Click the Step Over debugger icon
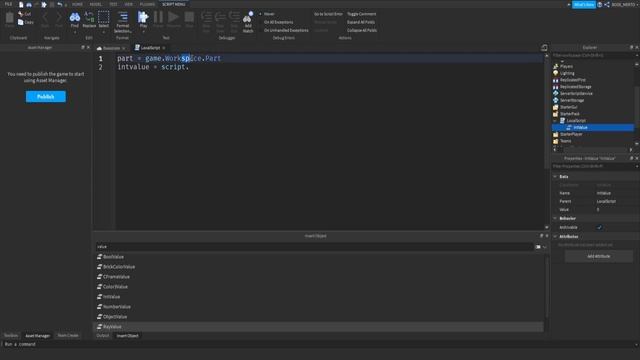 tap(220, 17)
